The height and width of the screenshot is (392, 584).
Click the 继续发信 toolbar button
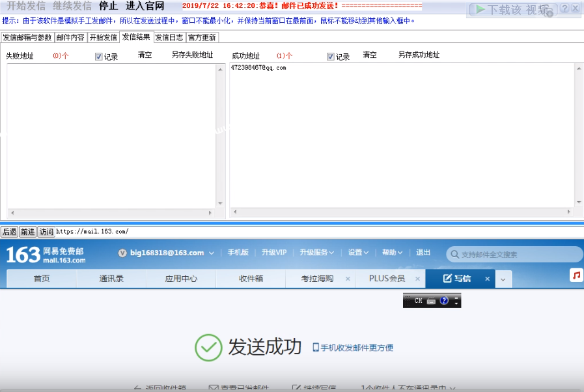pyautogui.click(x=72, y=6)
